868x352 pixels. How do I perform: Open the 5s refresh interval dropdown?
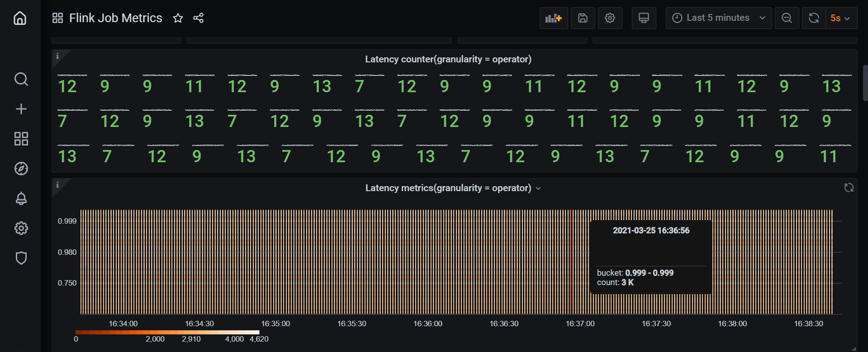[x=841, y=18]
